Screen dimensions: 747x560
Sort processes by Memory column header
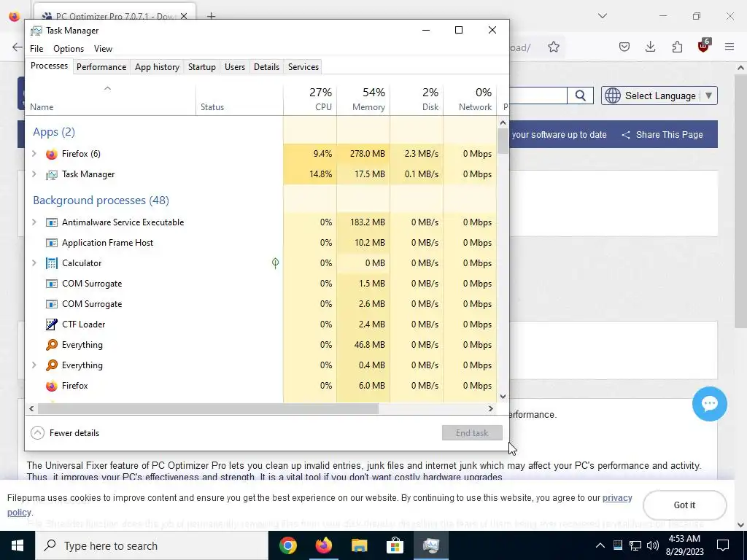(363, 99)
